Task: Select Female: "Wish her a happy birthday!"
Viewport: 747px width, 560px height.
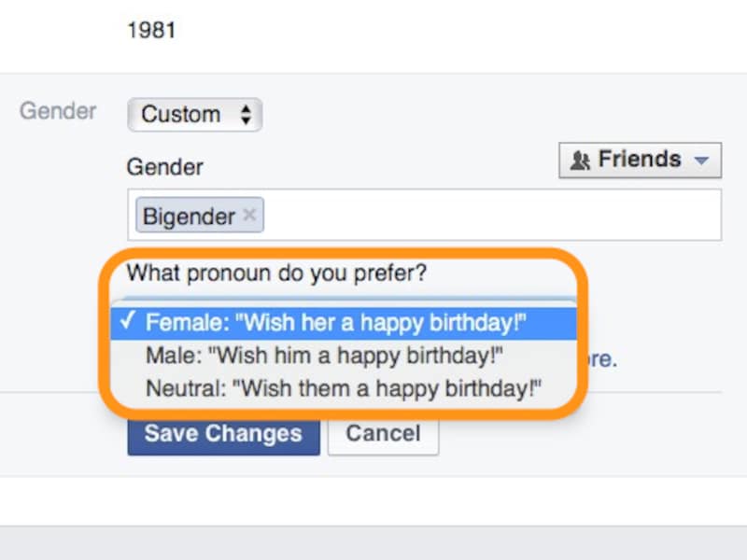Action: coord(336,323)
